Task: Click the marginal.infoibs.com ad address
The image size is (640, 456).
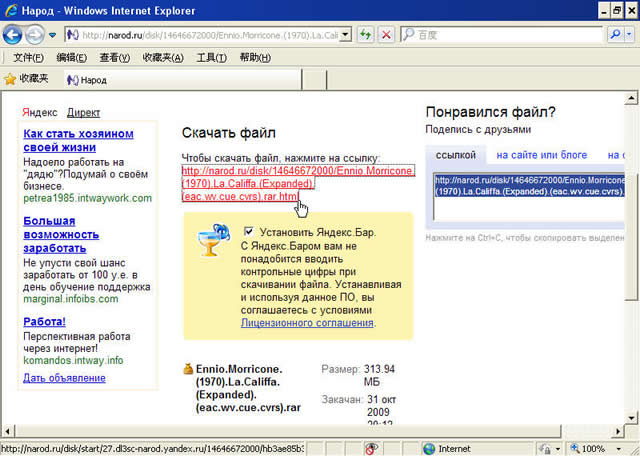Action: pyautogui.click(x=71, y=299)
